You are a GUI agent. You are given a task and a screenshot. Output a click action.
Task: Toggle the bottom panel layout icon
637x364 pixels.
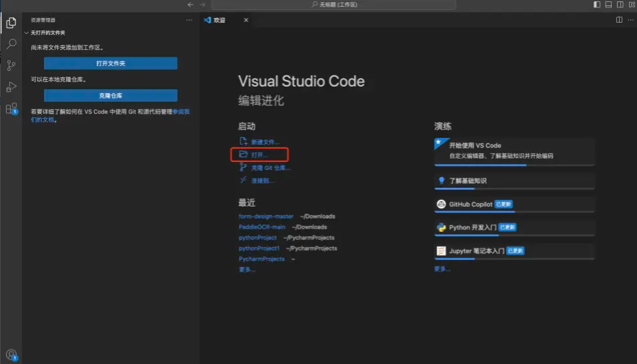coord(608,5)
